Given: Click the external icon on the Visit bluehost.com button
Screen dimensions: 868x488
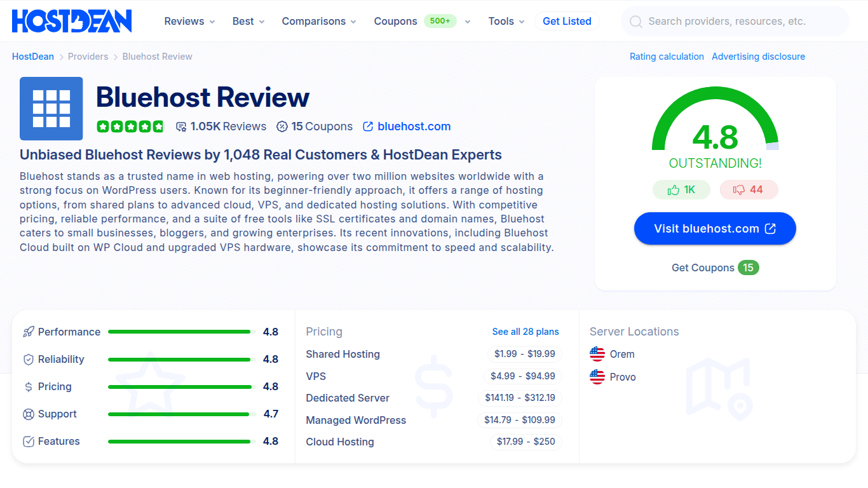Looking at the screenshot, I should click(770, 229).
